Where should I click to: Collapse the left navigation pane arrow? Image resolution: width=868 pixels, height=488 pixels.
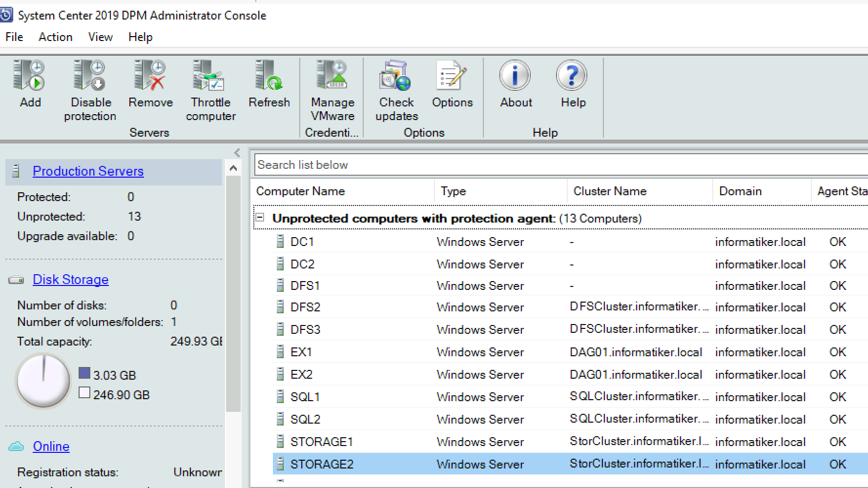coord(237,153)
